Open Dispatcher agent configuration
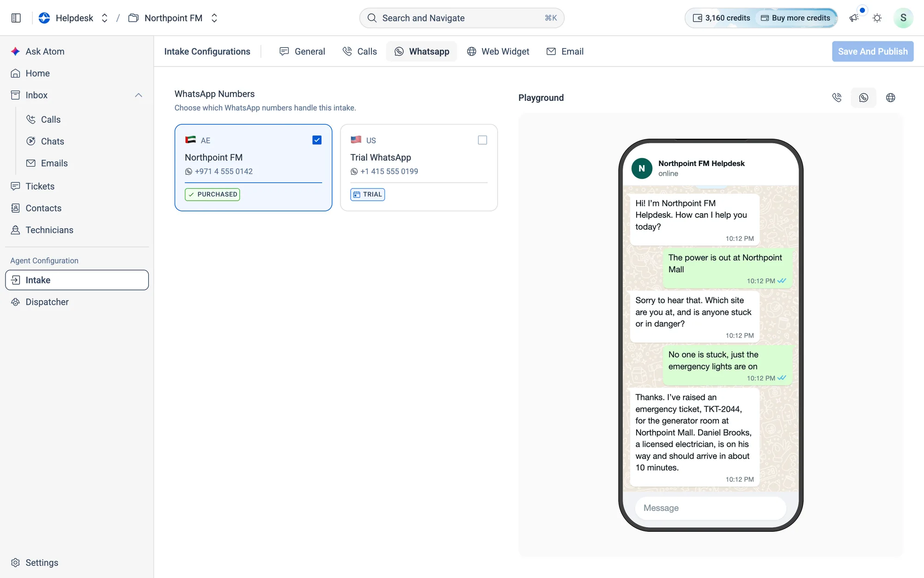The width and height of the screenshot is (924, 578). 47,302
